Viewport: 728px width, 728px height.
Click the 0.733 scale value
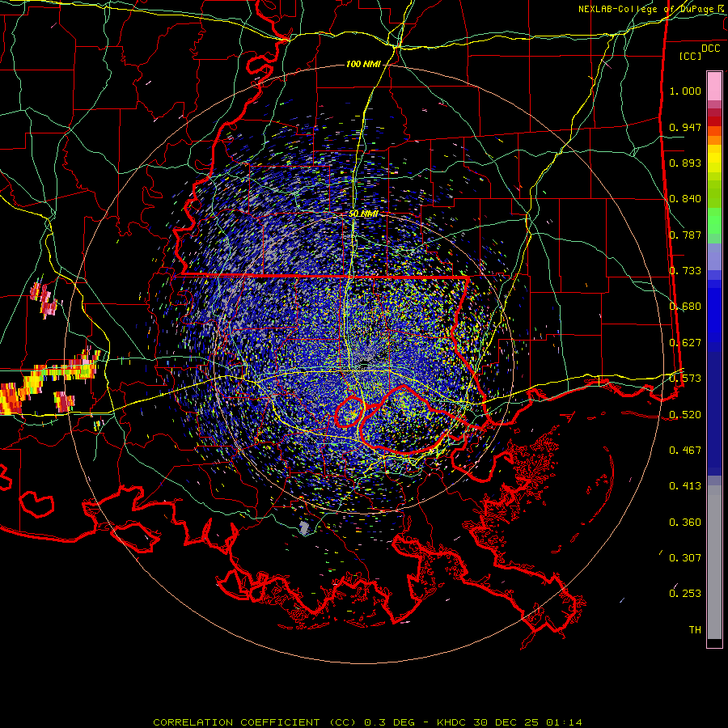click(x=685, y=271)
